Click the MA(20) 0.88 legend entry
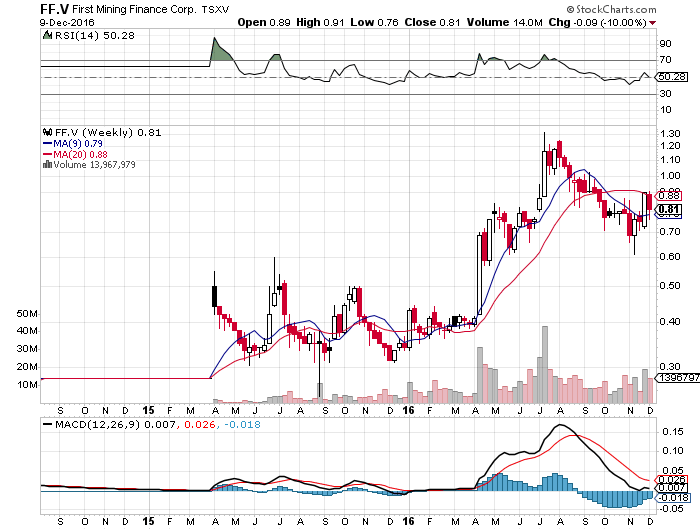The image size is (700, 530). tap(75, 154)
